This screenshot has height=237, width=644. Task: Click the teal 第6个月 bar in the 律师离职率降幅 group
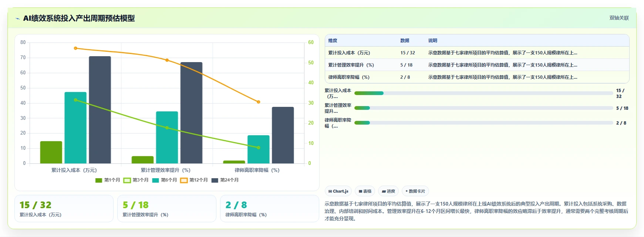coord(259,149)
